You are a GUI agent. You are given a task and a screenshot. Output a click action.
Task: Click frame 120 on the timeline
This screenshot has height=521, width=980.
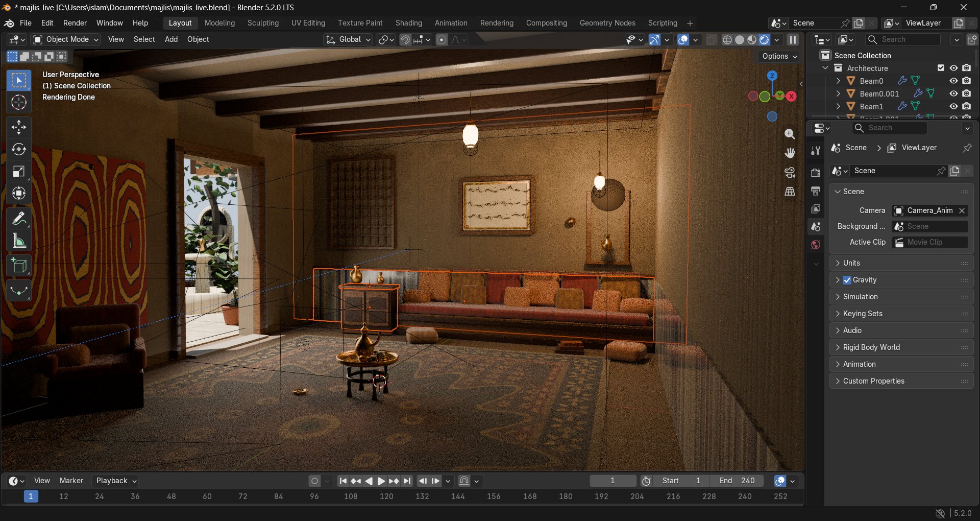[386, 496]
